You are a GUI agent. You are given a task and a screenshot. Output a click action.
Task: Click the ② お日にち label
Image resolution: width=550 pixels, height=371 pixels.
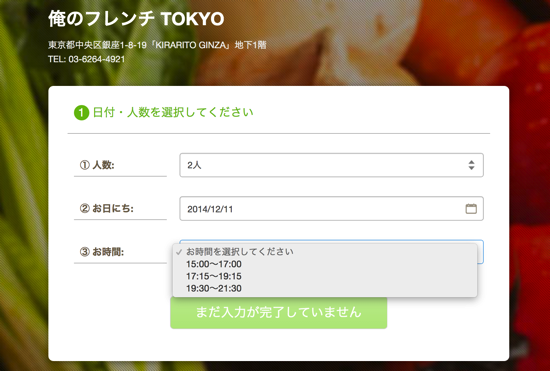pyautogui.click(x=107, y=209)
